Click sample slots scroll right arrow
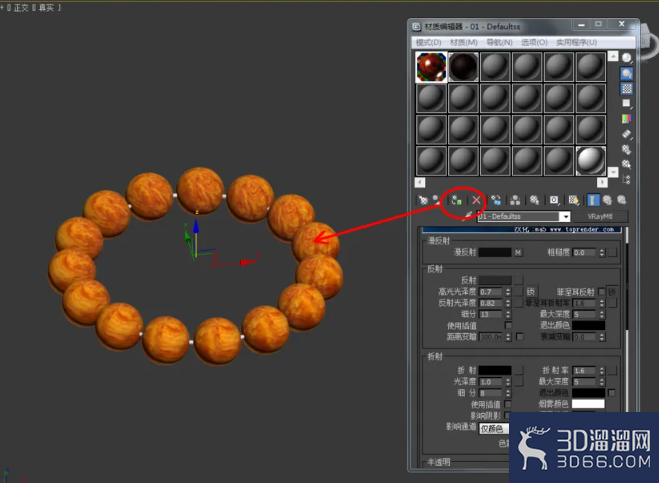This screenshot has width=659, height=483. (602, 182)
